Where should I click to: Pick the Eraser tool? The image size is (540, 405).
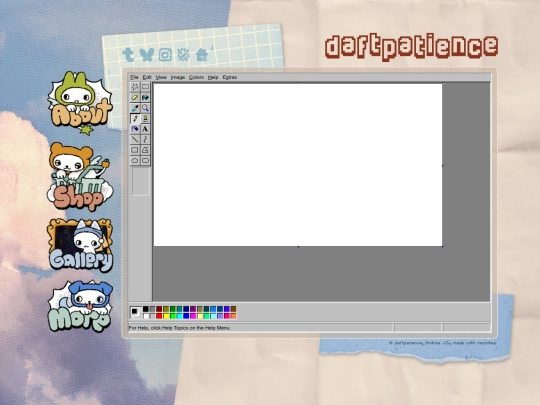pyautogui.click(x=135, y=97)
